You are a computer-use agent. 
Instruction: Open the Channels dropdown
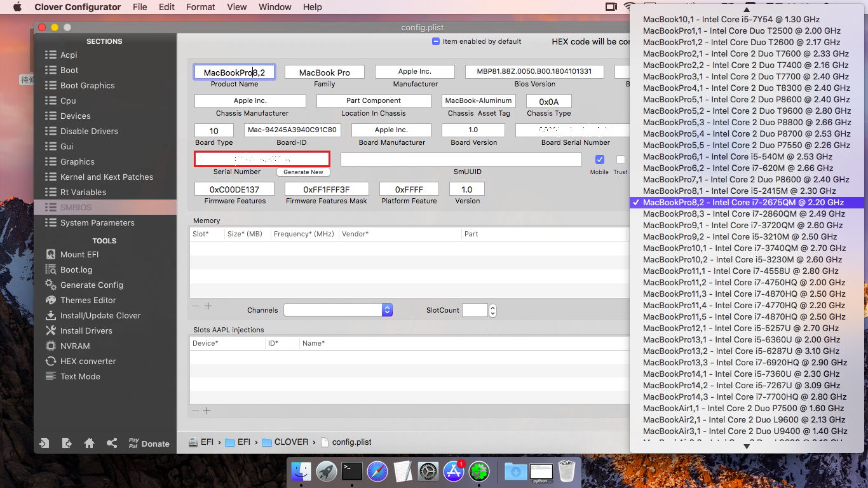338,309
